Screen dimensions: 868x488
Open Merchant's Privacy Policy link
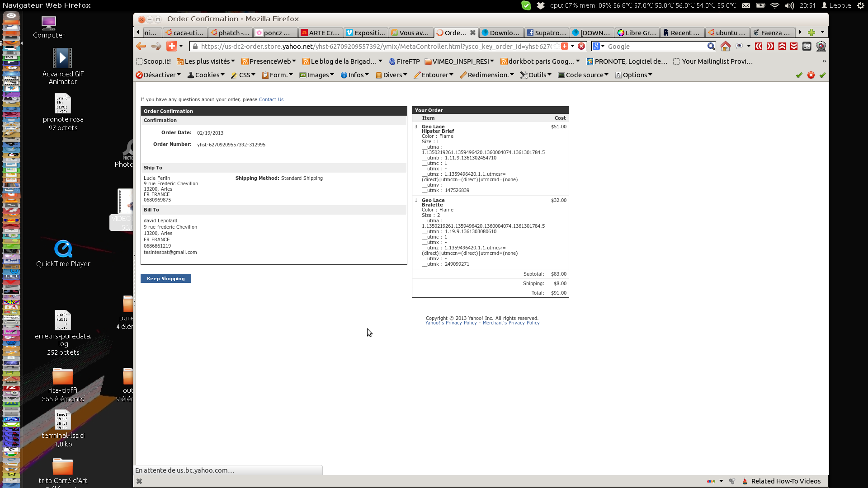tap(511, 323)
